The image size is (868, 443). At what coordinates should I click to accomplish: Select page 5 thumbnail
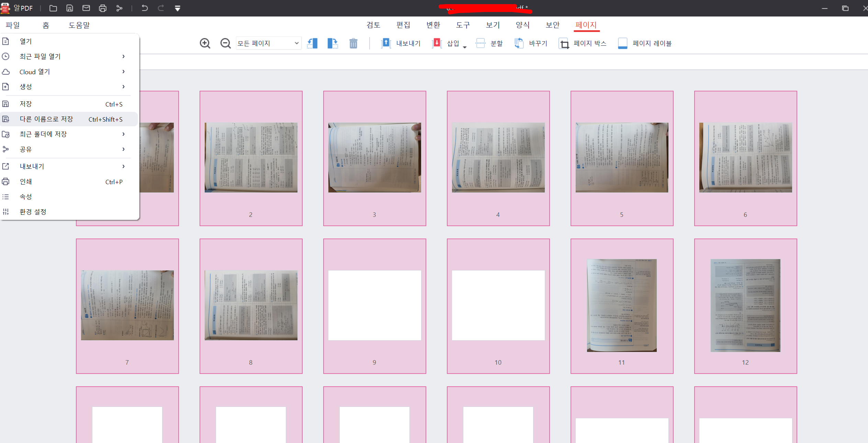tap(622, 158)
